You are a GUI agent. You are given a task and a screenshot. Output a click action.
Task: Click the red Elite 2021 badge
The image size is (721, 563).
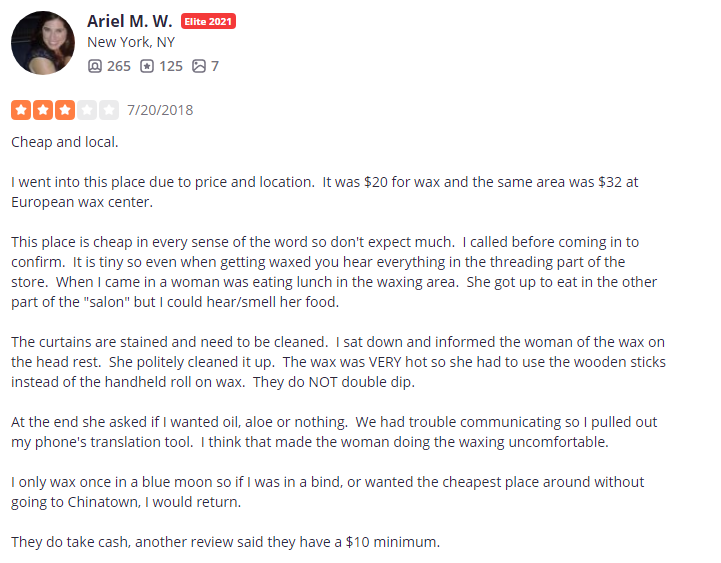208,21
